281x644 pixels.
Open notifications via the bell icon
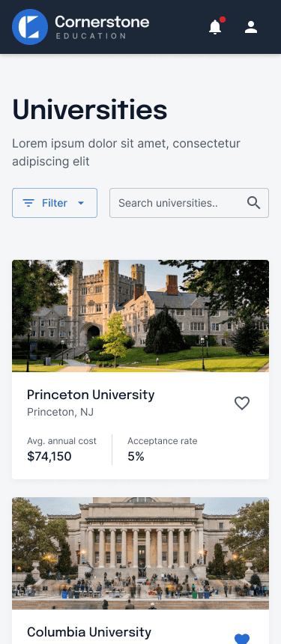[215, 28]
